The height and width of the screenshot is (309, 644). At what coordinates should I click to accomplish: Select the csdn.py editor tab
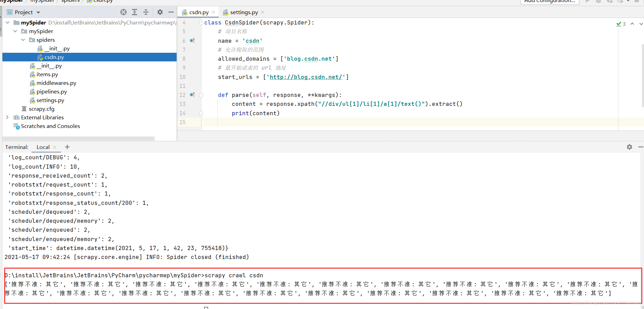pyautogui.click(x=199, y=12)
